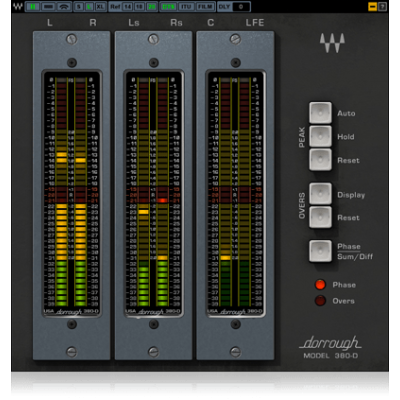Screen dimensions: 400x400
Task: Click the red Phase indicator LED
Action: (320, 285)
